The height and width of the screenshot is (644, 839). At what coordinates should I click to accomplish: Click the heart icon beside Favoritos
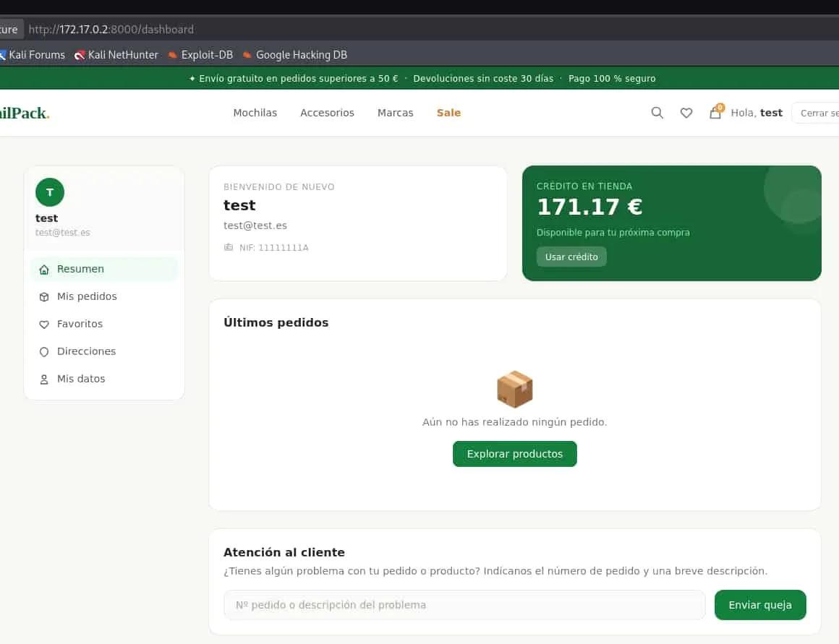[44, 324]
